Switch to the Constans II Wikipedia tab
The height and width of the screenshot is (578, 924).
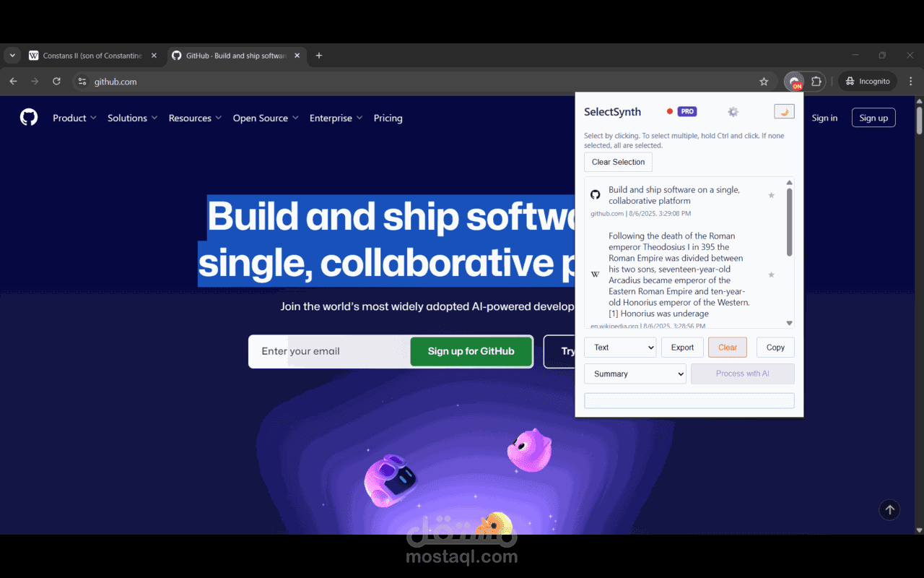93,56
